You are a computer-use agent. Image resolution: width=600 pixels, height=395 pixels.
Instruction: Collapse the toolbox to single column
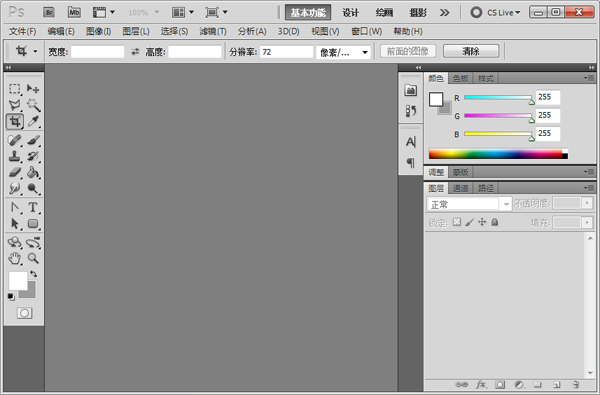pos(8,67)
